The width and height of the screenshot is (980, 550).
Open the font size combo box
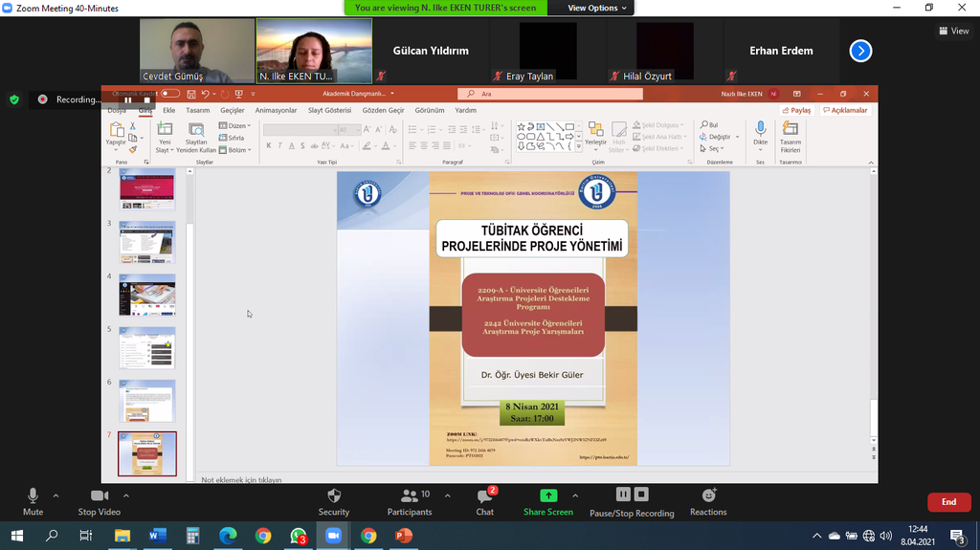click(x=348, y=129)
